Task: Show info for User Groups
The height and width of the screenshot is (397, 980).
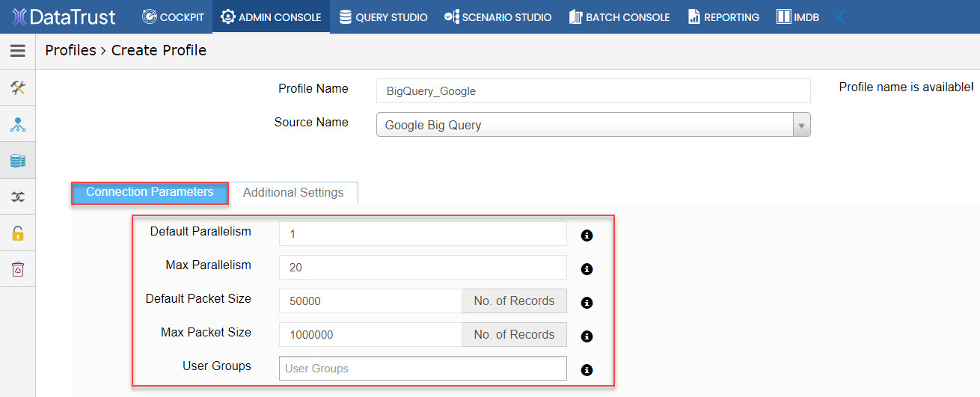Action: point(587,370)
